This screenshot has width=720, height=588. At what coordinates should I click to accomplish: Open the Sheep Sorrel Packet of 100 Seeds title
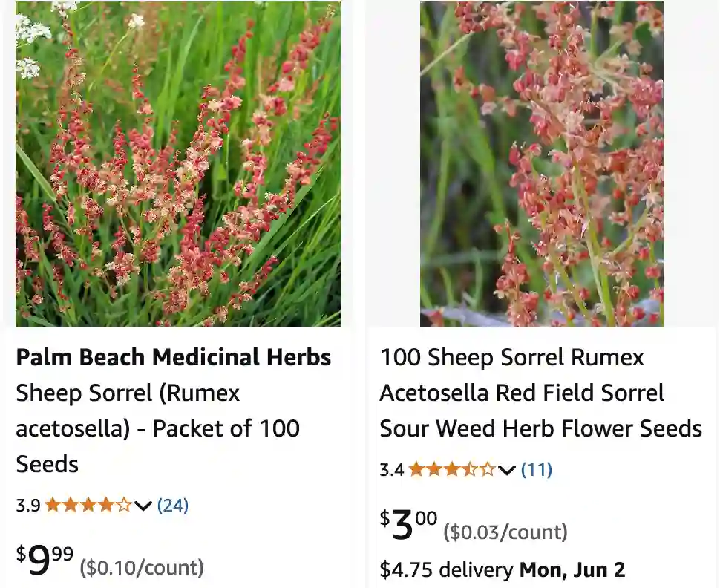157,428
